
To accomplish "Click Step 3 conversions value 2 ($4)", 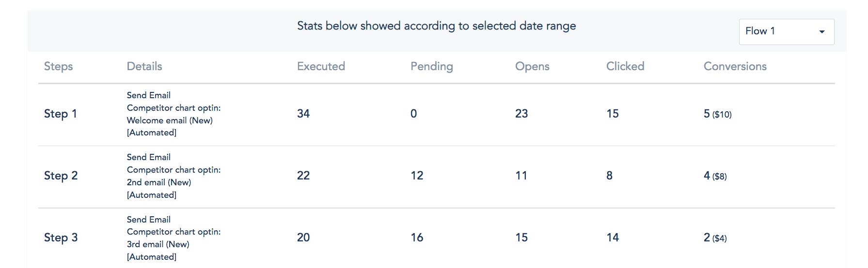I will (x=715, y=238).
